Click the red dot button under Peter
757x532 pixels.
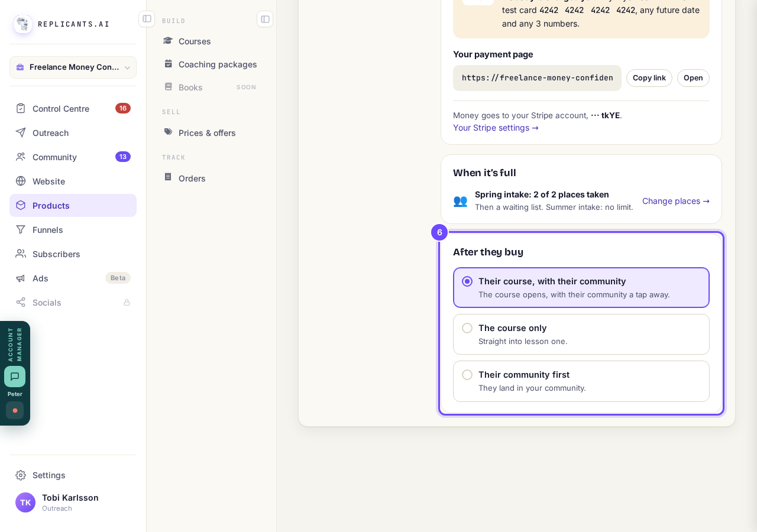pyautogui.click(x=15, y=410)
